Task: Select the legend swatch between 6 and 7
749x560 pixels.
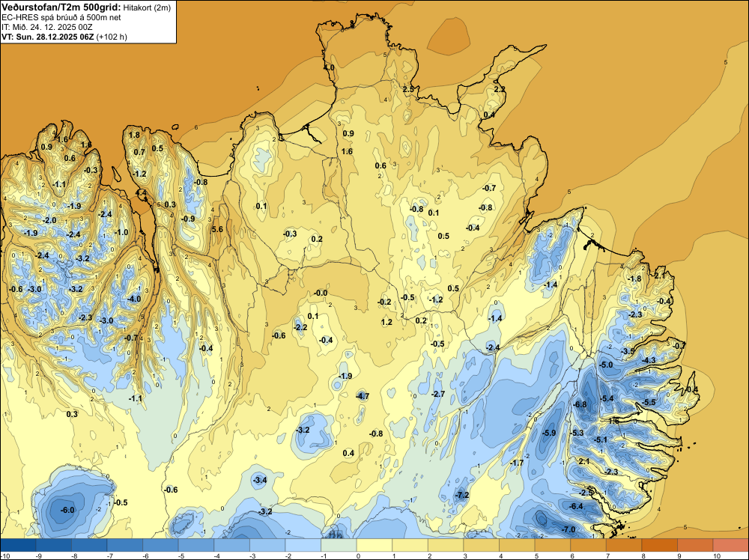Action: point(588,545)
